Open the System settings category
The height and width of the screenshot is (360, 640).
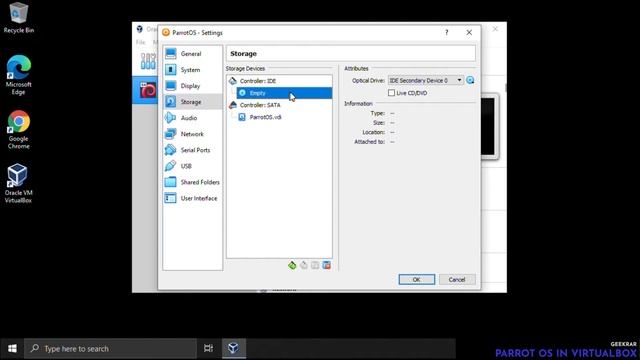click(193, 70)
